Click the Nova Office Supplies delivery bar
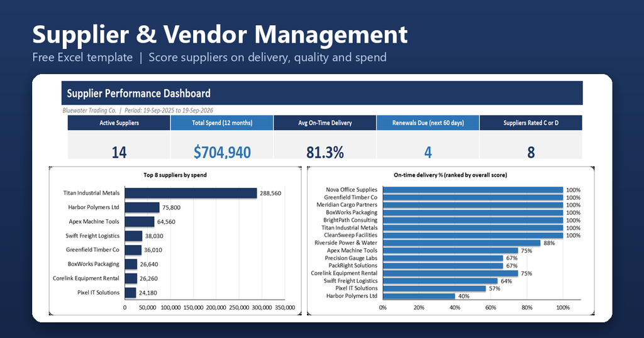Viewport: 644px width, 338px height. click(x=473, y=190)
